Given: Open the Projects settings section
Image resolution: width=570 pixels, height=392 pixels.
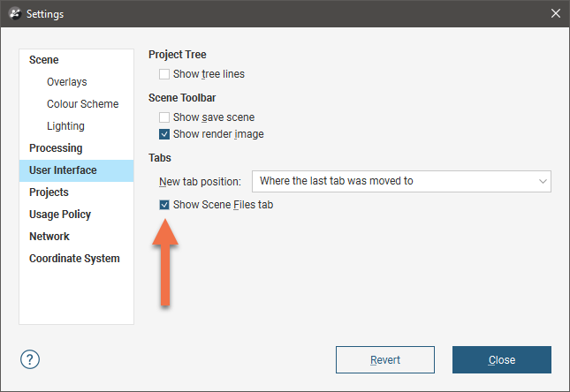Looking at the screenshot, I should (x=49, y=192).
